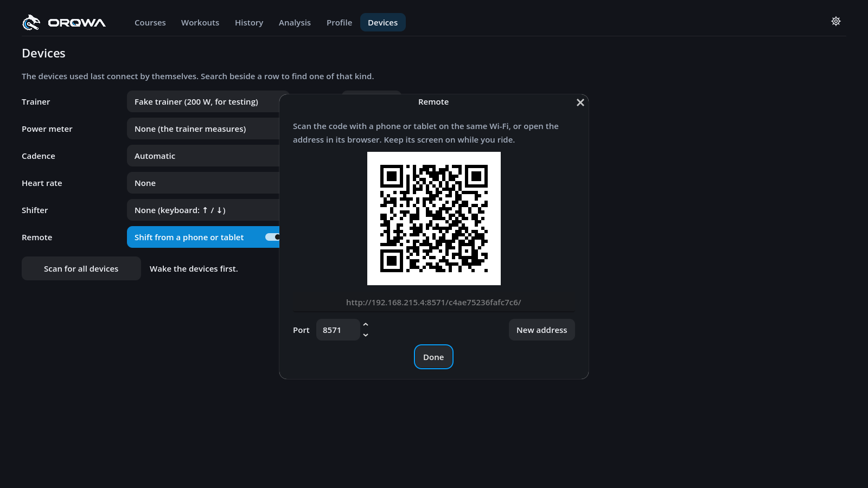
Task: Click the Scan for all devices button
Action: tap(81, 269)
